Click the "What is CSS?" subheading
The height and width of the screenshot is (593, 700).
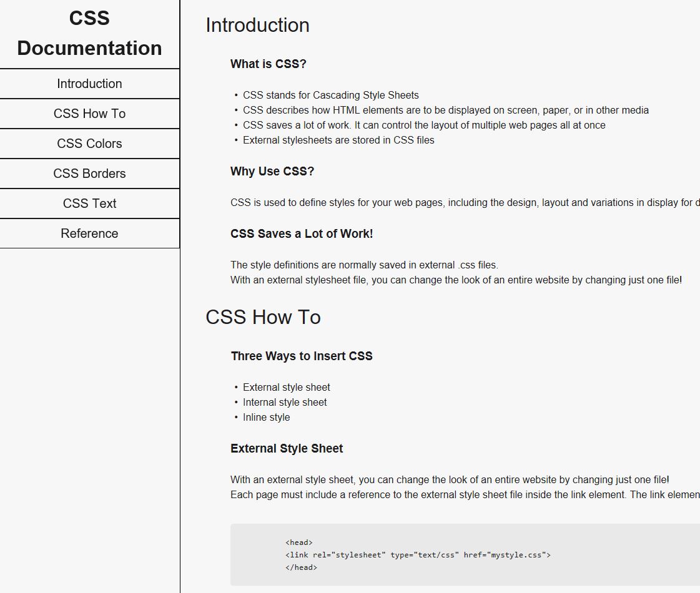pos(269,64)
